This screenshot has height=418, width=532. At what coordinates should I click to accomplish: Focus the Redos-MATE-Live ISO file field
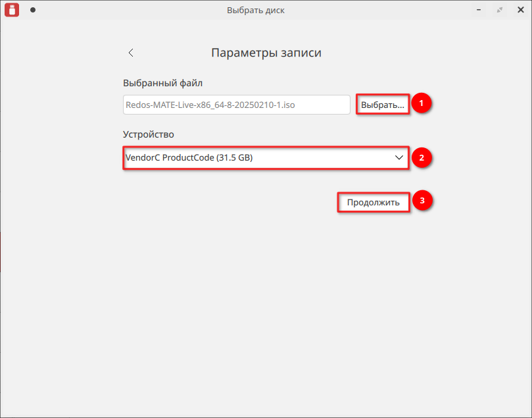[x=237, y=105]
